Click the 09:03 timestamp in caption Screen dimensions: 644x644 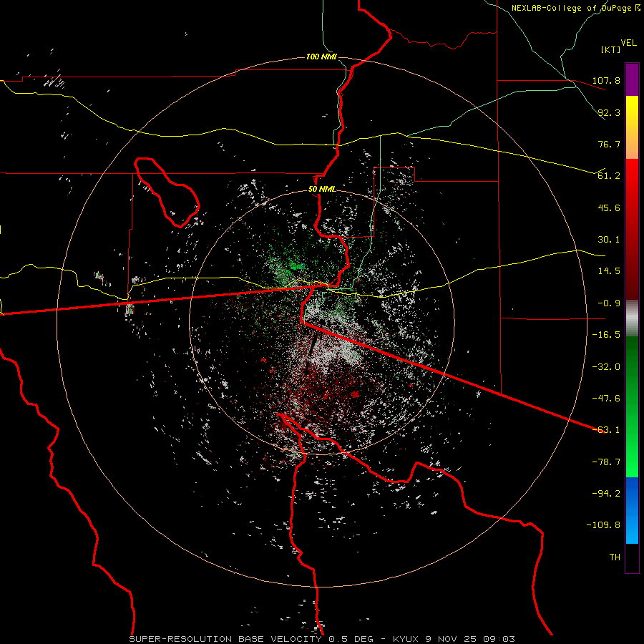(500, 639)
